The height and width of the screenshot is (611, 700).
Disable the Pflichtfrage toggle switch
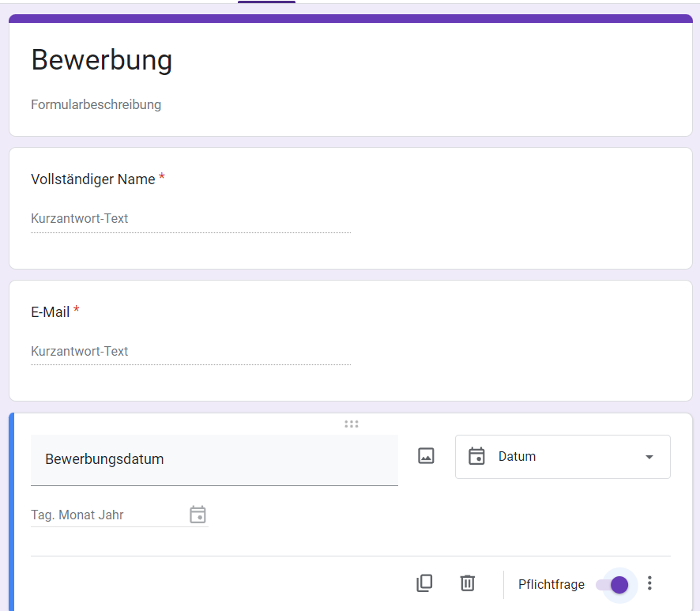[x=613, y=585]
